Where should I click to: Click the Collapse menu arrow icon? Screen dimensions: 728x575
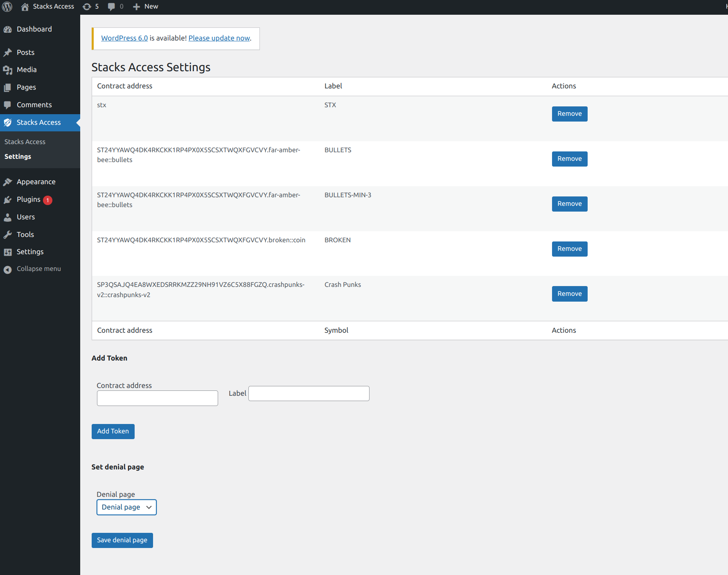coord(7,269)
